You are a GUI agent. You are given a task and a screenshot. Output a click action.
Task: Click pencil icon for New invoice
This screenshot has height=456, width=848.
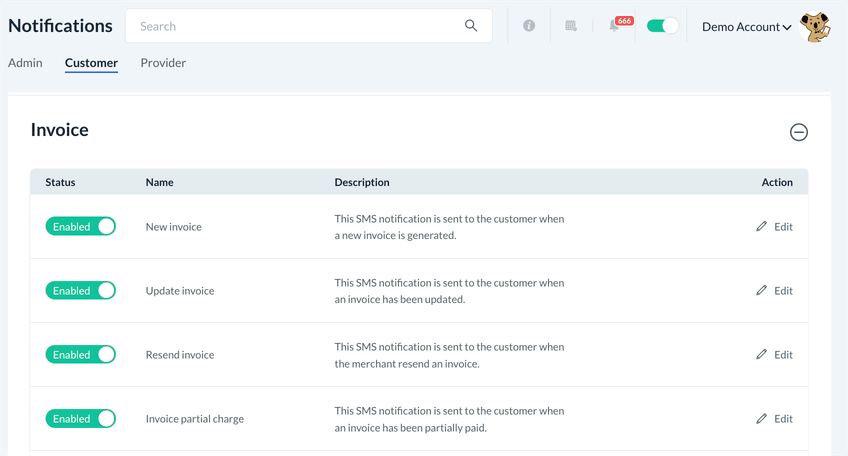click(762, 227)
